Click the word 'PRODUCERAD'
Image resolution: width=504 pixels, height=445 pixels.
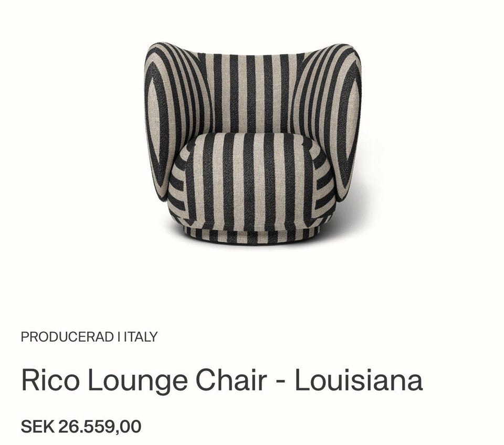coord(67,337)
